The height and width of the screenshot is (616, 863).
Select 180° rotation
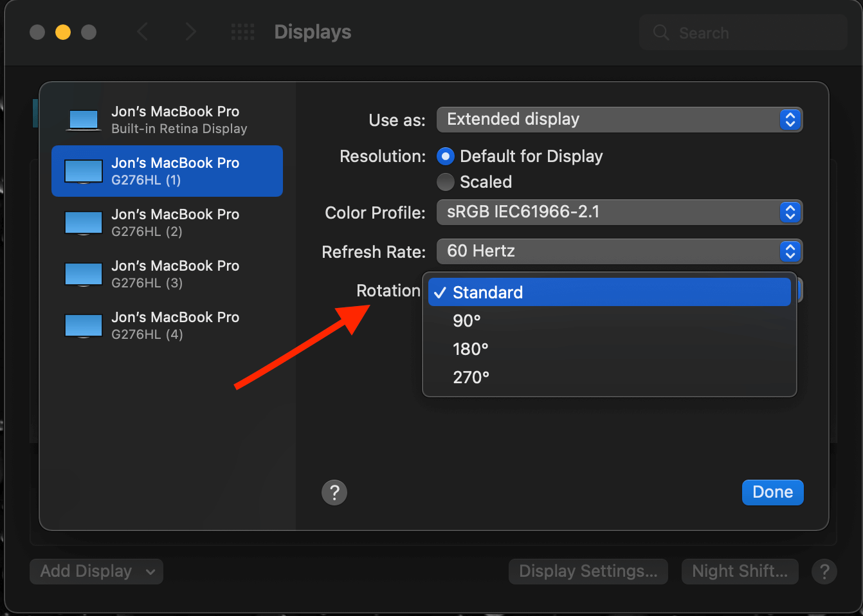[609, 349]
